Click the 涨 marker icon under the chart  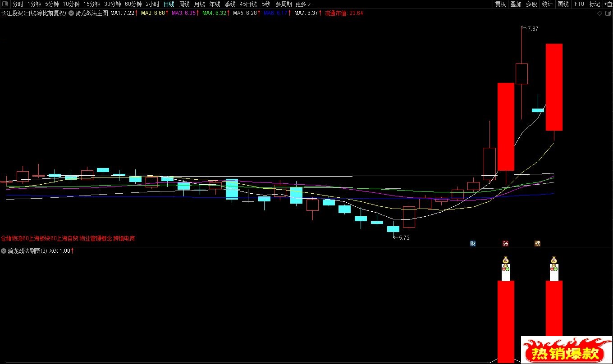(505, 244)
